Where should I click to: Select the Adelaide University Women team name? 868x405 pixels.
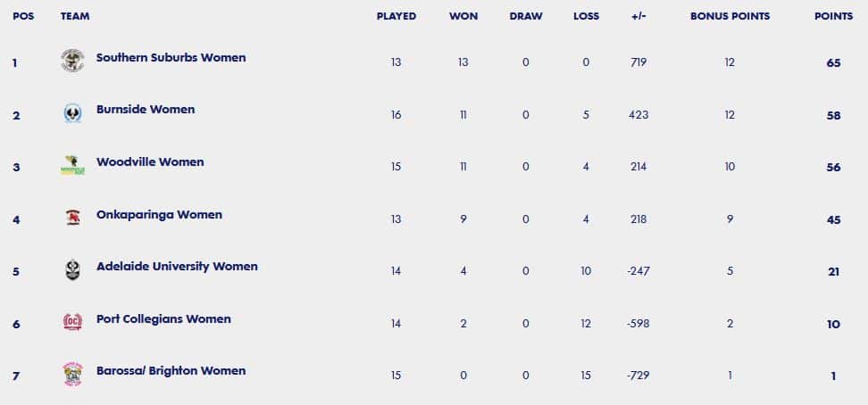[177, 267]
